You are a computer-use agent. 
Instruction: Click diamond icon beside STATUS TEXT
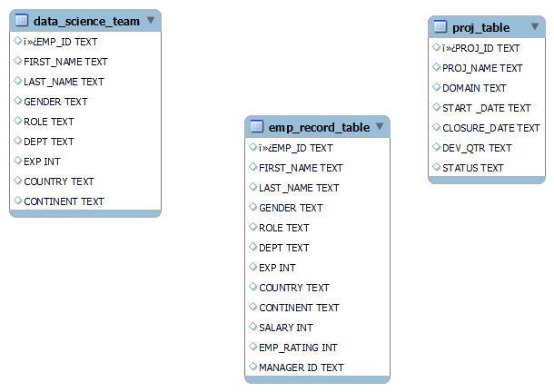tap(435, 168)
